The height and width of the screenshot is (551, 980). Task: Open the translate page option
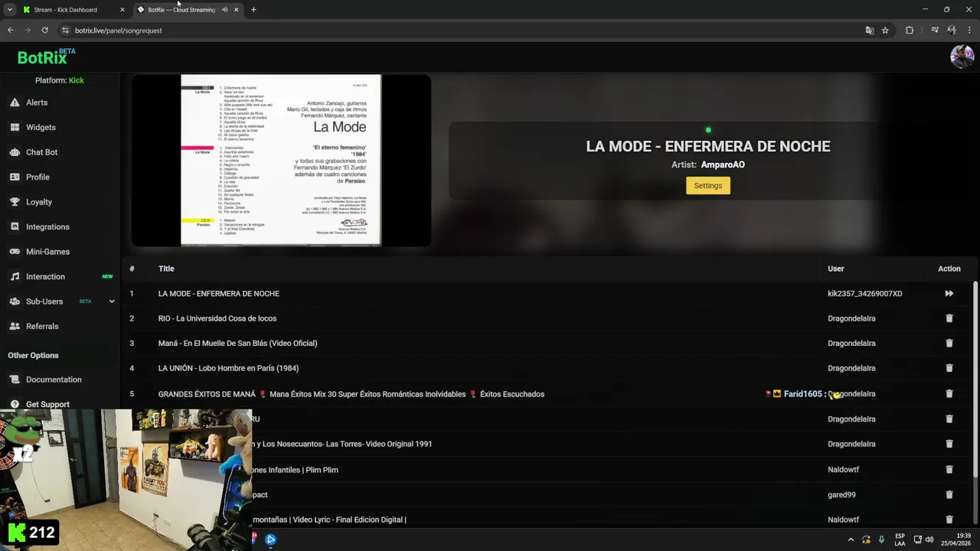click(870, 31)
